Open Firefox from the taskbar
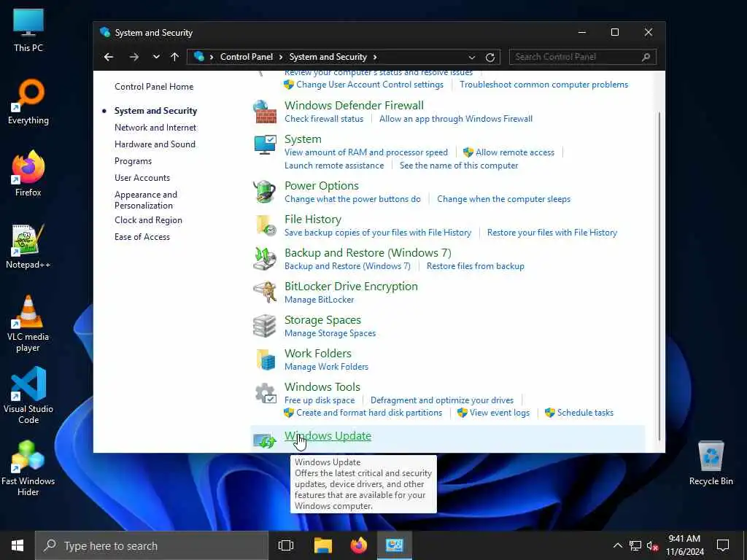 point(359,545)
